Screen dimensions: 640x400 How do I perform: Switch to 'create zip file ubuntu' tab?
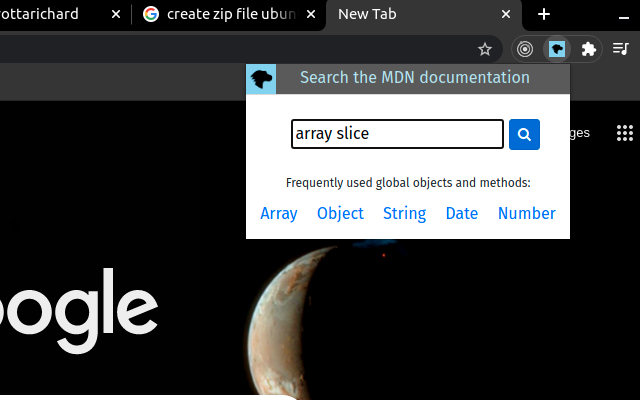(x=231, y=15)
